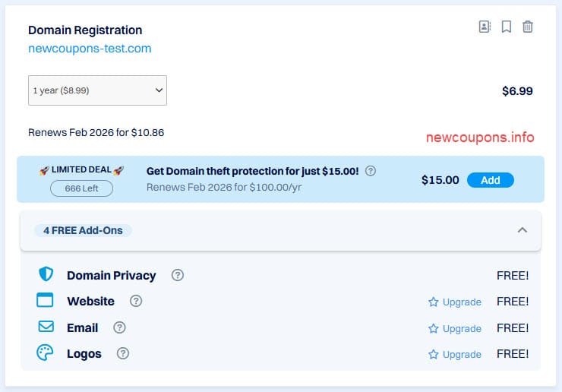Bookmark the domain registration item
The image size is (562, 392).
[x=507, y=27]
